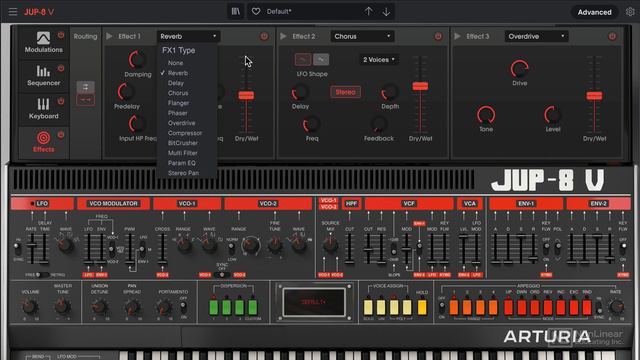The height and width of the screenshot is (360, 640).
Task: Select the Effects panel
Action: [x=43, y=142]
